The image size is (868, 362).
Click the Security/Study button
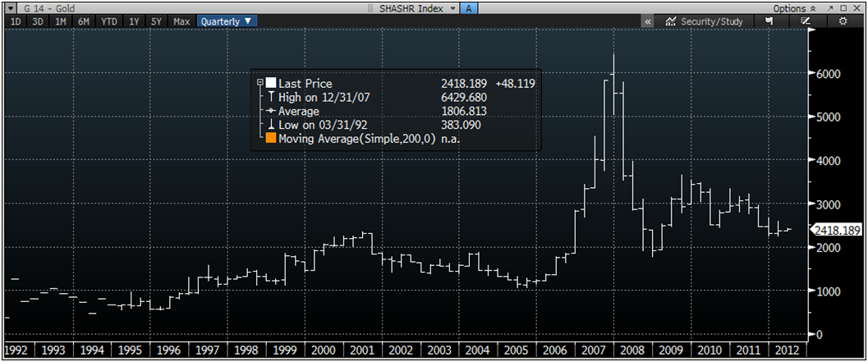pos(705,21)
